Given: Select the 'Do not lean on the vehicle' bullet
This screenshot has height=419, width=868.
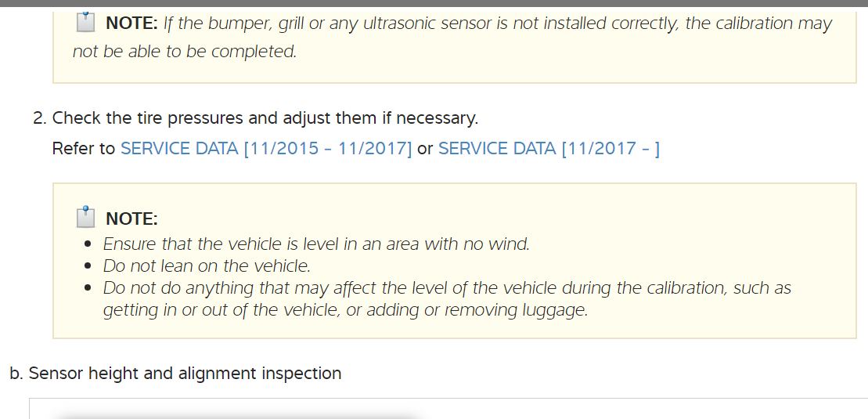Looking at the screenshot, I should click(207, 266).
